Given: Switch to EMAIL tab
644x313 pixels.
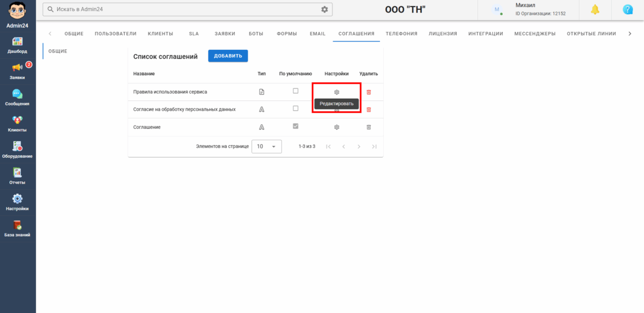Looking at the screenshot, I should coord(318,34).
